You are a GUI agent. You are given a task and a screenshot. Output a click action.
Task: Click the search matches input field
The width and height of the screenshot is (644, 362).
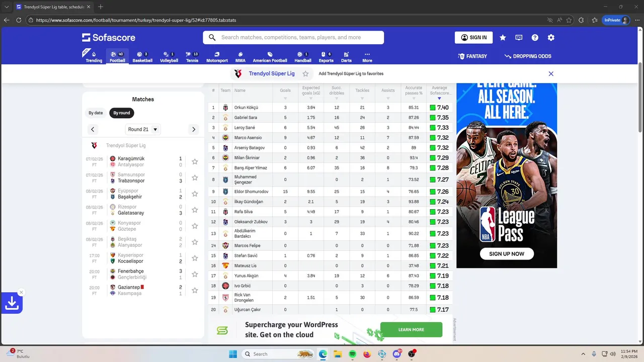pyautogui.click(x=293, y=38)
